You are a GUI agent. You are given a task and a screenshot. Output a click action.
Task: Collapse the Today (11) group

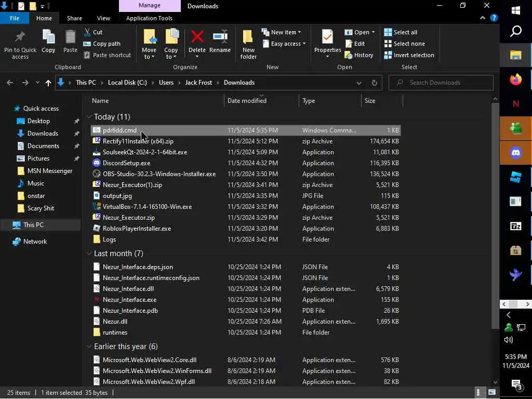point(89,117)
